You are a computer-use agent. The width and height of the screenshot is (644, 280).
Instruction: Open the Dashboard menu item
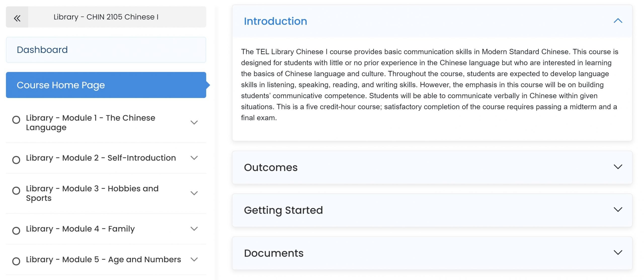click(x=106, y=50)
